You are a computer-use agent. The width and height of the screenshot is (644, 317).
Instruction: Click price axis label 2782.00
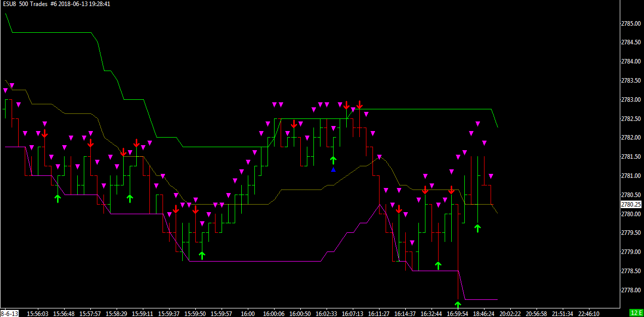point(631,138)
